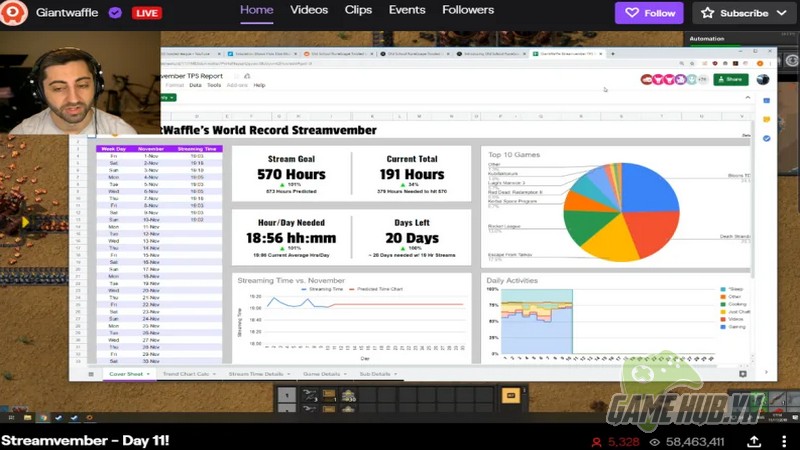Image resolution: width=800 pixels, height=450 pixels.
Task: Open the Clips channel tab
Action: click(x=358, y=10)
